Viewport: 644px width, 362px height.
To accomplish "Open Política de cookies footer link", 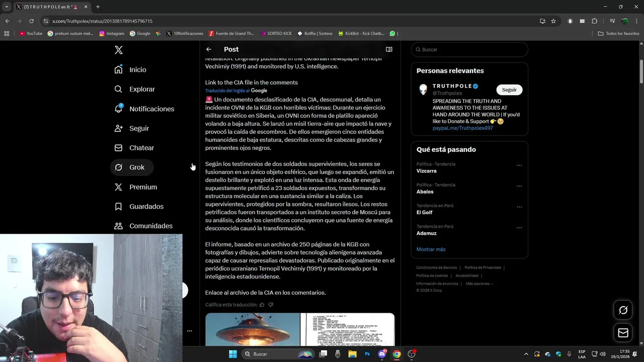I will (x=432, y=276).
